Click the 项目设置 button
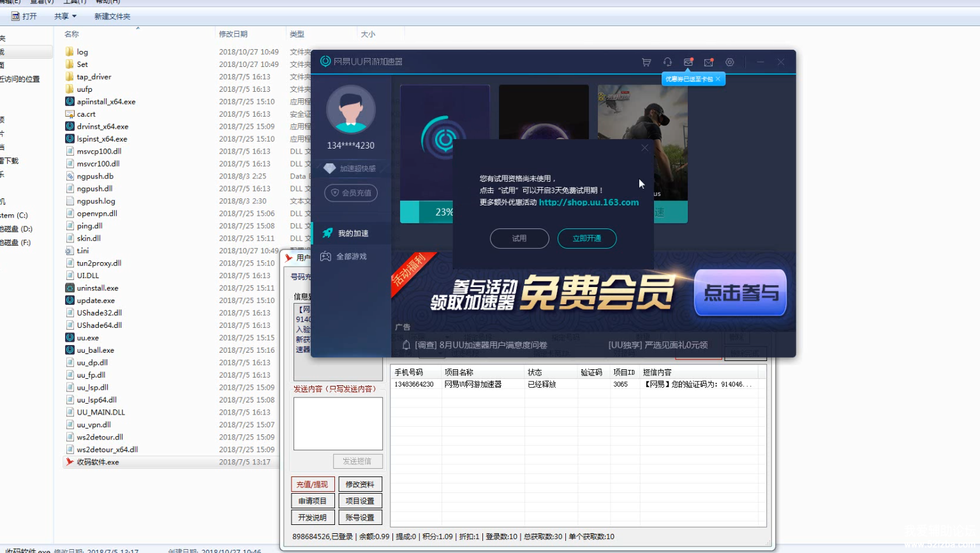980x553 pixels. pos(360,501)
